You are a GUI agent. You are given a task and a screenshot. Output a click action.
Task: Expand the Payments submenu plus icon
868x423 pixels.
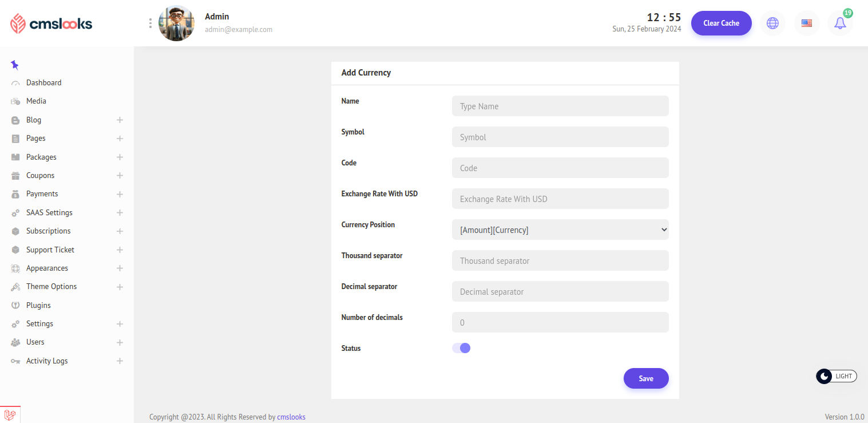click(x=120, y=194)
